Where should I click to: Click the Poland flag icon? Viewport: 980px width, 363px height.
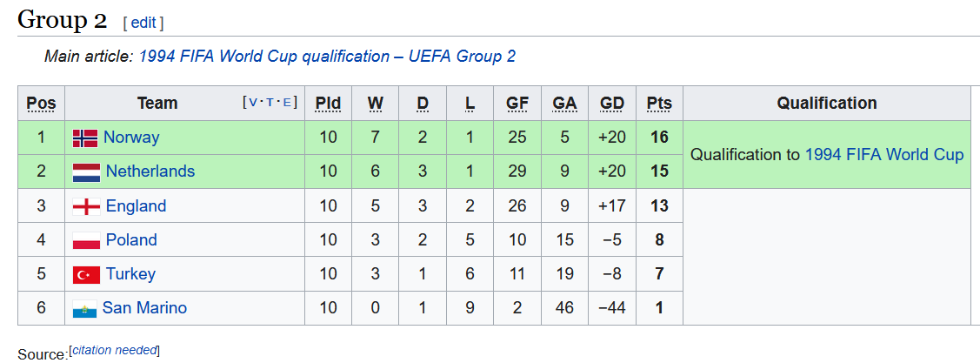pyautogui.click(x=86, y=240)
